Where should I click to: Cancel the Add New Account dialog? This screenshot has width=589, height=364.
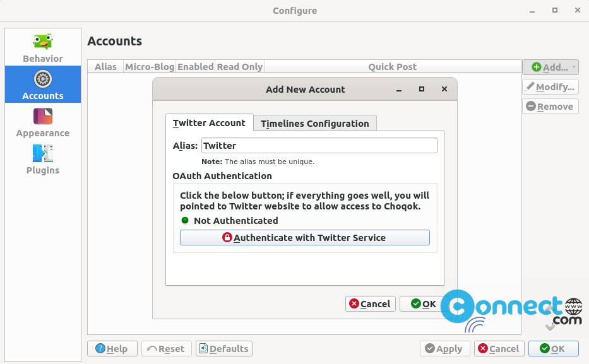tap(370, 303)
